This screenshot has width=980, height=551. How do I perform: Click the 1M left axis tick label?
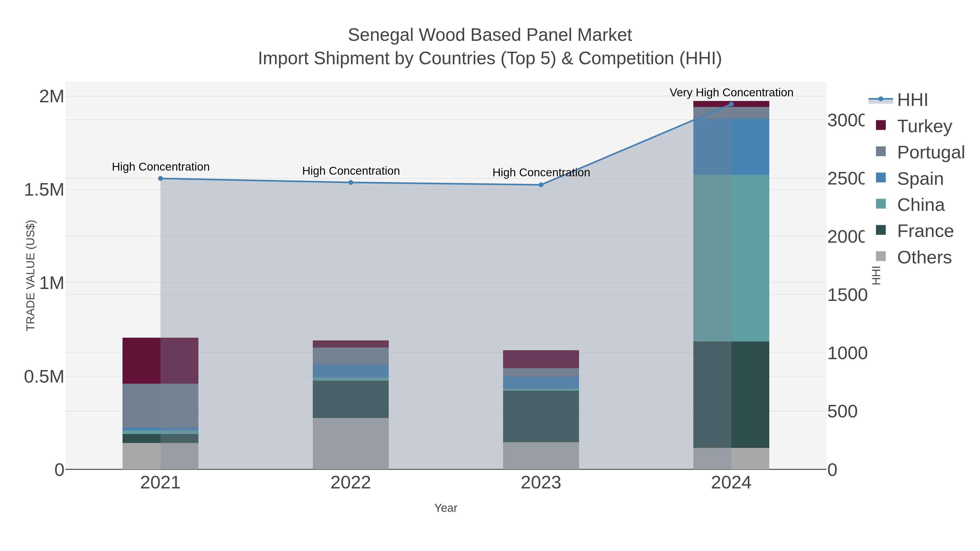pyautogui.click(x=52, y=283)
